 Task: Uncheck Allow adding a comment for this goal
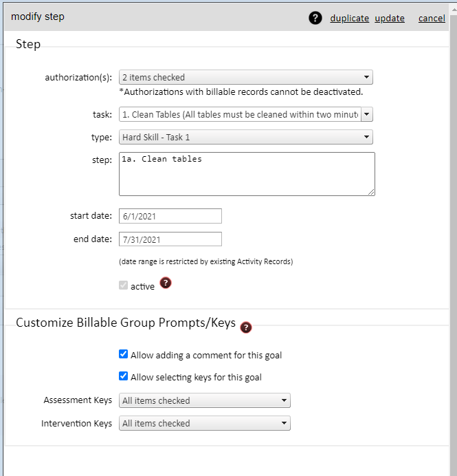124,354
